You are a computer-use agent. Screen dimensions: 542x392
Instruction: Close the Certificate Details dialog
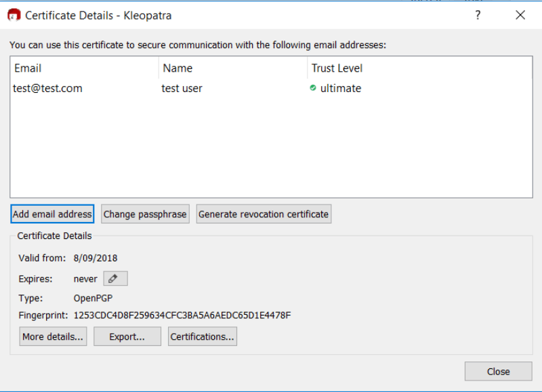click(x=498, y=371)
